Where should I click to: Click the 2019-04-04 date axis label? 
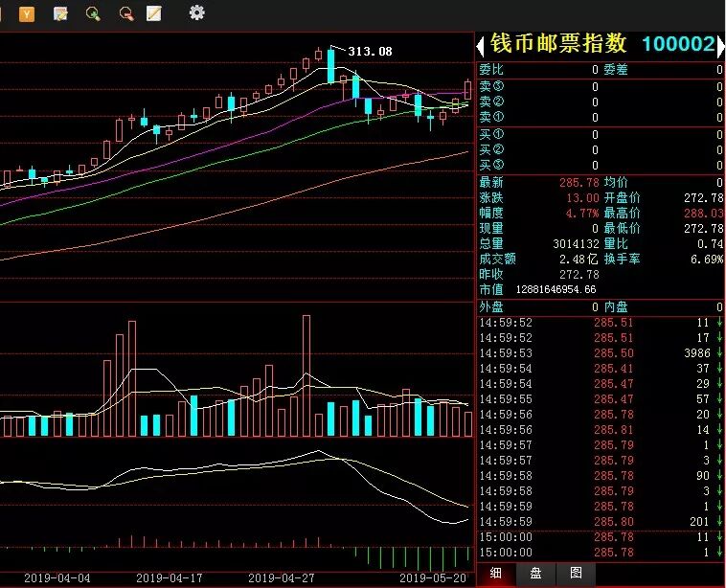tap(57, 578)
